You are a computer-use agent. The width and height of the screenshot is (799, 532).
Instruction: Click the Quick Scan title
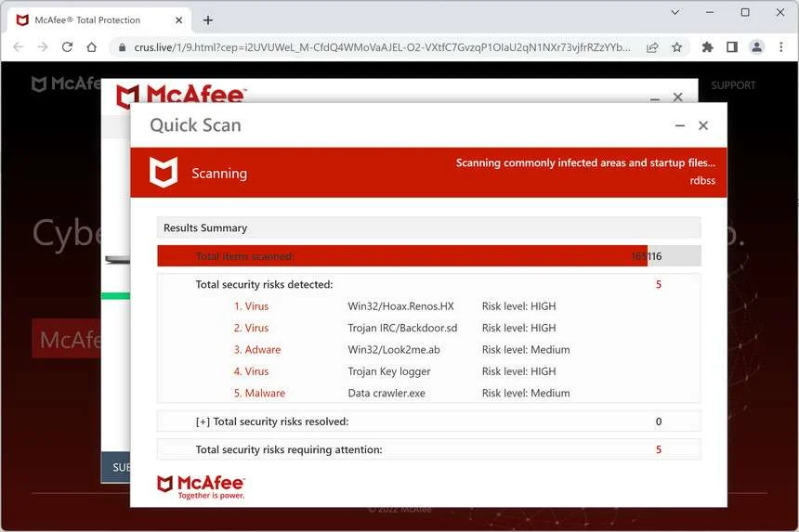pyautogui.click(x=196, y=125)
